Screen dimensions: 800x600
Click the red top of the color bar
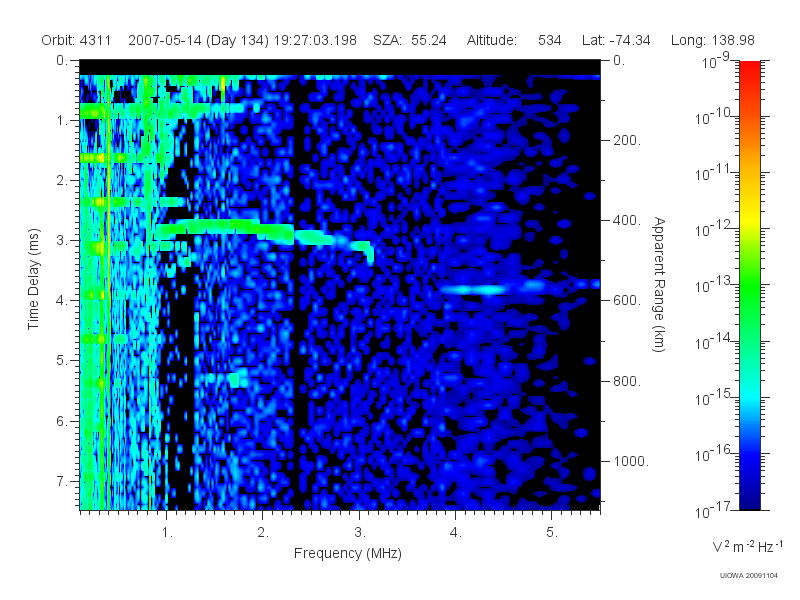[x=750, y=69]
